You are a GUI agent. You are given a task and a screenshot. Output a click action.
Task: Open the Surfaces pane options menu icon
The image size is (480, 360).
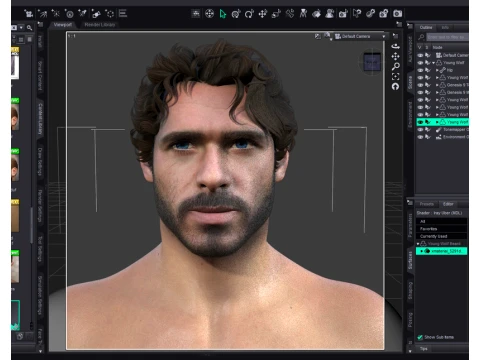pos(410,202)
